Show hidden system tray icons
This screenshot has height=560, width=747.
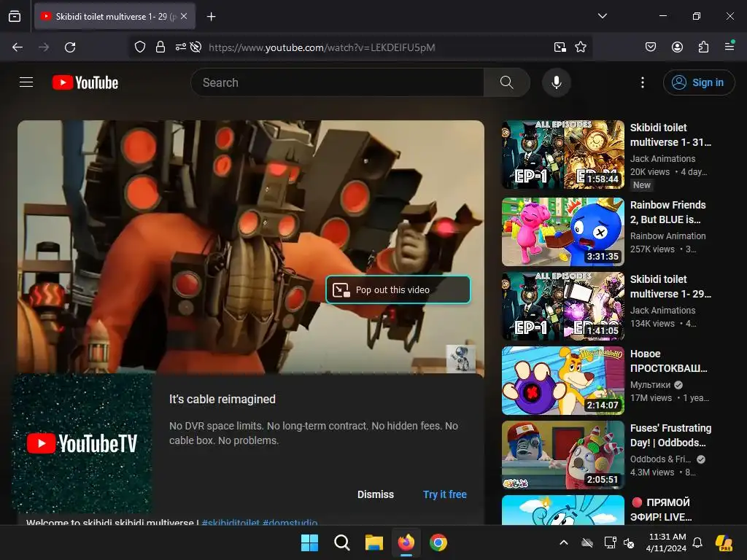click(564, 542)
